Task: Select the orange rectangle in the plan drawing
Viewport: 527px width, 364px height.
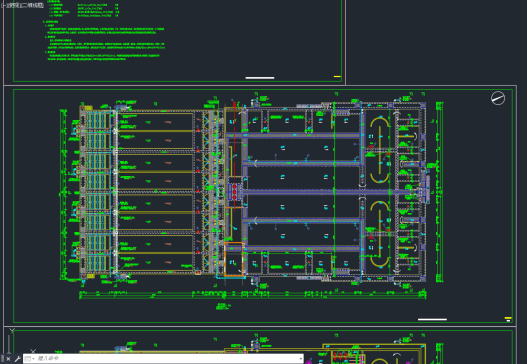Action: [234, 259]
